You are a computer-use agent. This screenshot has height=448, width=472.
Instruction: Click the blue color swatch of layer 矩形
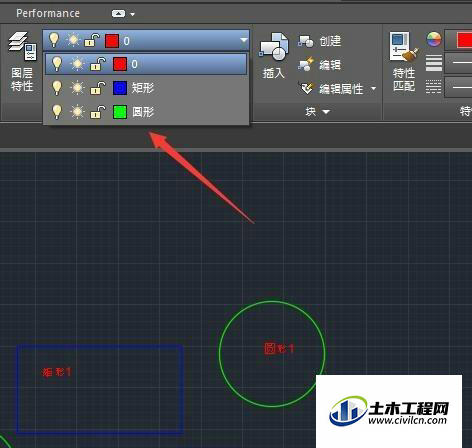120,88
